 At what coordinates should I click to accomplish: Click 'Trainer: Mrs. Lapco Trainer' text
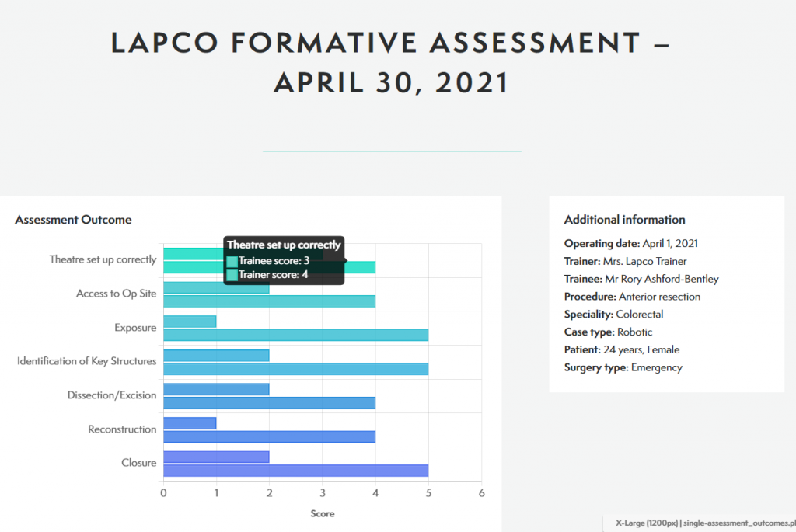coord(626,261)
